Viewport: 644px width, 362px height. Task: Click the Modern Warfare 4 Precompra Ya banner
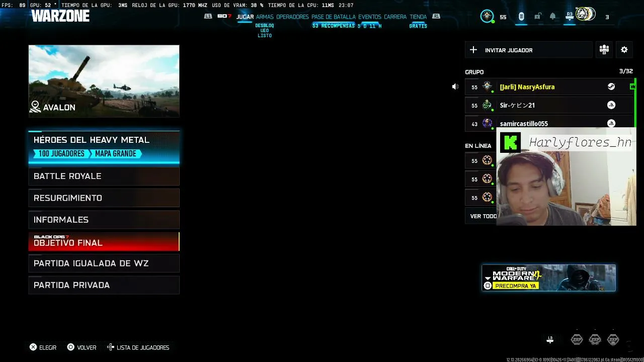(548, 278)
